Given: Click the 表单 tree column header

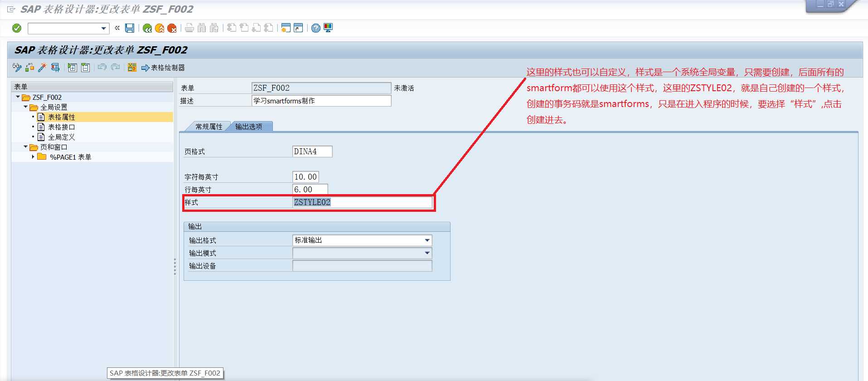Looking at the screenshot, I should pyautogui.click(x=92, y=86).
